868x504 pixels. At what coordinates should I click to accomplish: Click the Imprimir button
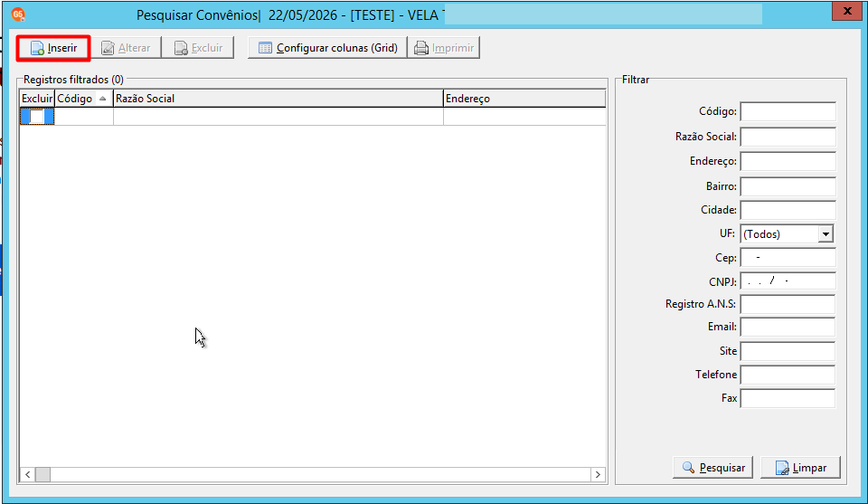[444, 48]
